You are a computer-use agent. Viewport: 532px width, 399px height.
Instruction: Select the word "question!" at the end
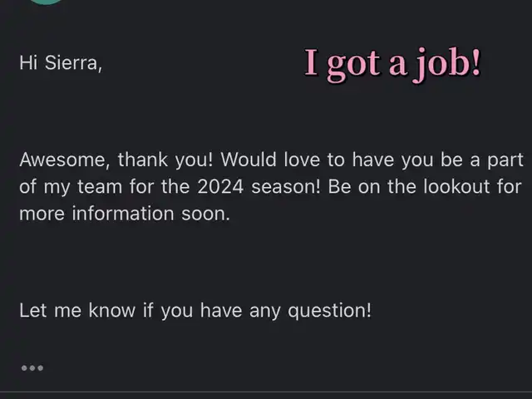coord(330,311)
